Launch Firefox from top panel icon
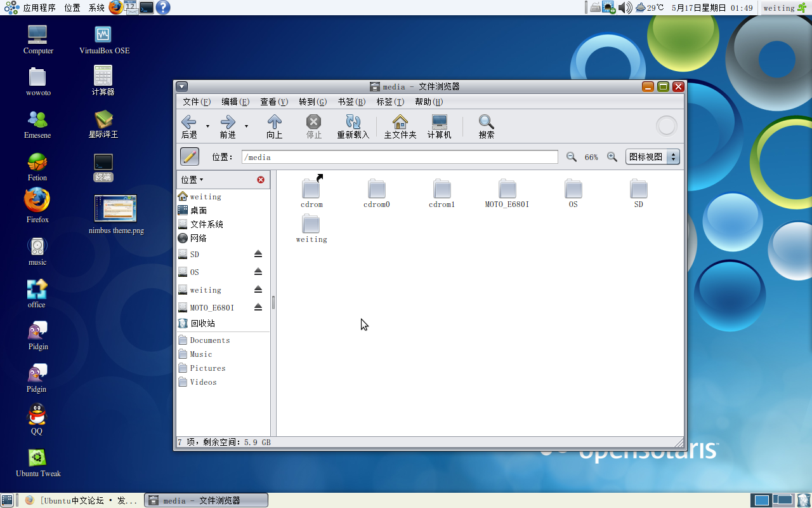The width and height of the screenshot is (812, 508). 115,8
